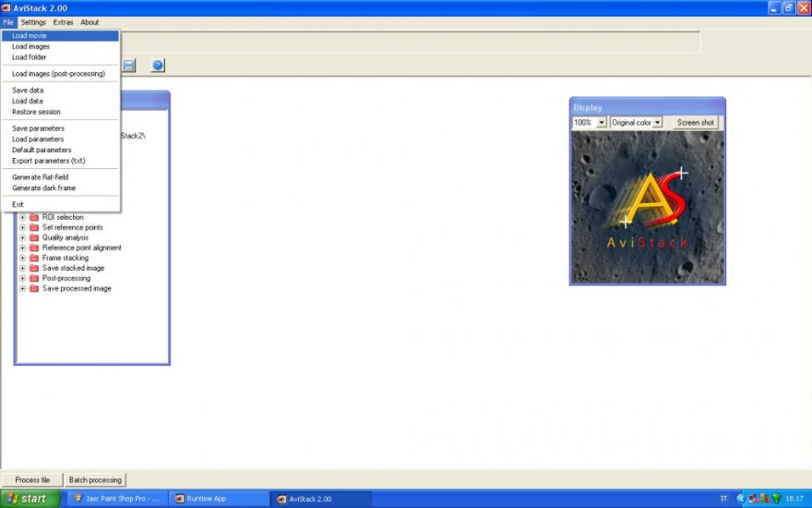Expand the Post-processing tree node
Viewport: 812px width, 508px height.
(22, 278)
